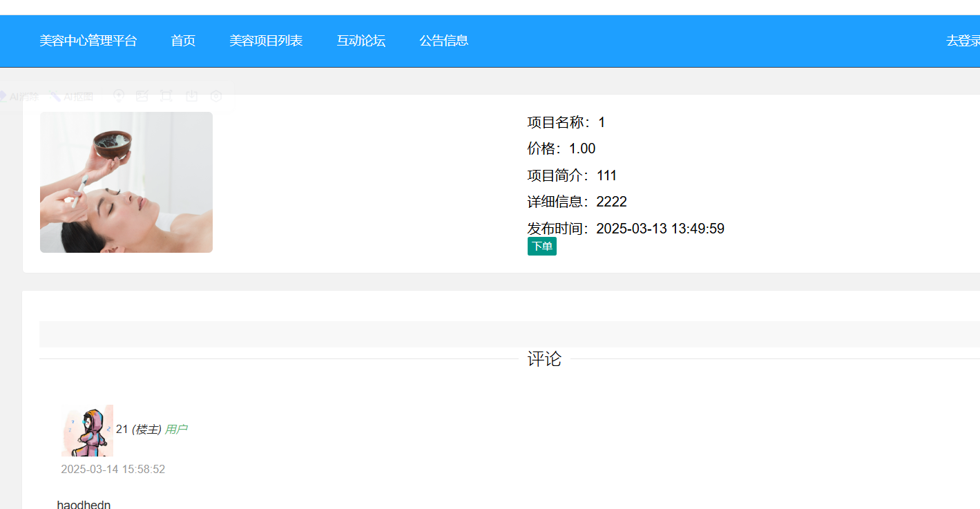Select the AI抠图 cutout tool
This screenshot has width=980, height=509.
pos(72,97)
